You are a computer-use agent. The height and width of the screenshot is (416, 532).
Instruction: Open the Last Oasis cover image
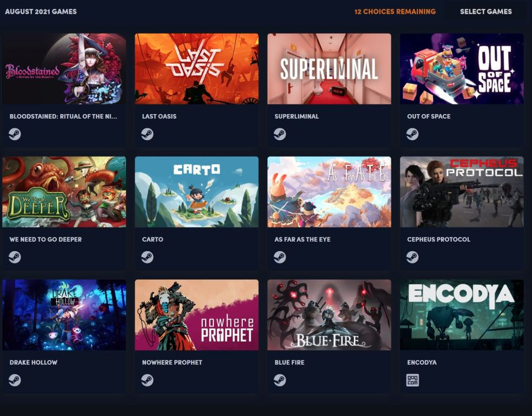coord(196,69)
